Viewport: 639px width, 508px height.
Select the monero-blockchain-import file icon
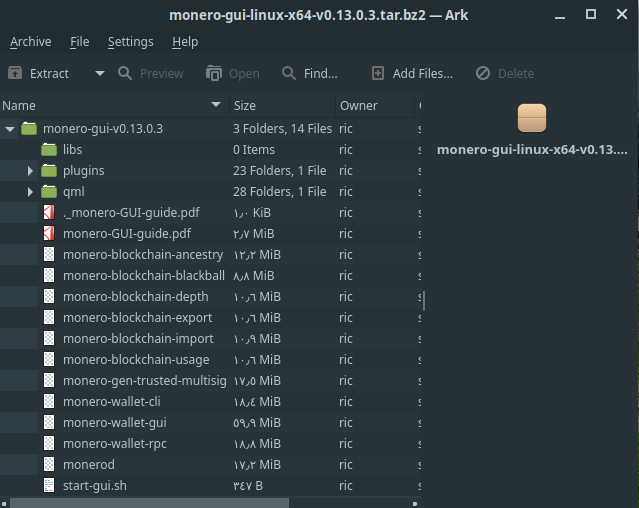[x=49, y=339]
